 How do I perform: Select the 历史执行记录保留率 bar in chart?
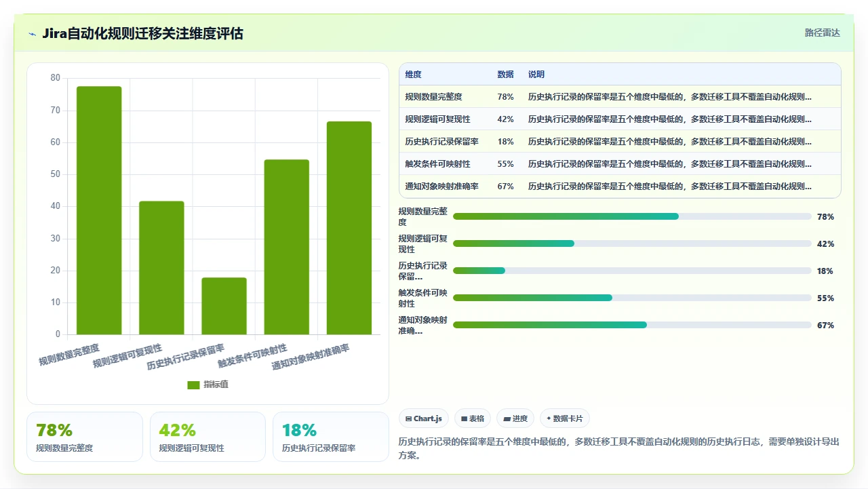pos(224,306)
